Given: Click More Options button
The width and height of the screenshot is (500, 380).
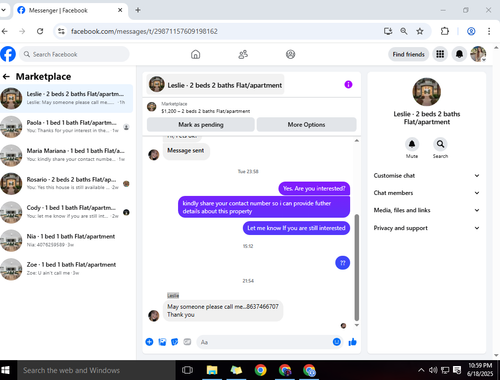Looking at the screenshot, I should 306,125.
